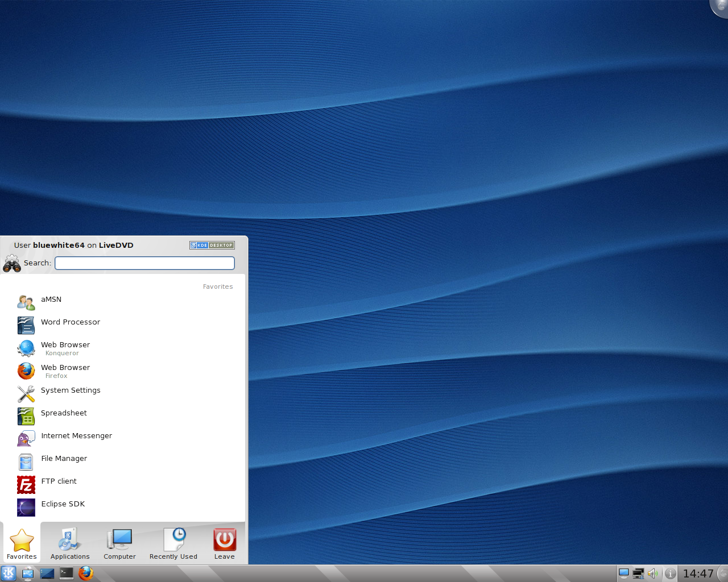Show Recently Used items
This screenshot has width=728, height=582.
click(173, 543)
